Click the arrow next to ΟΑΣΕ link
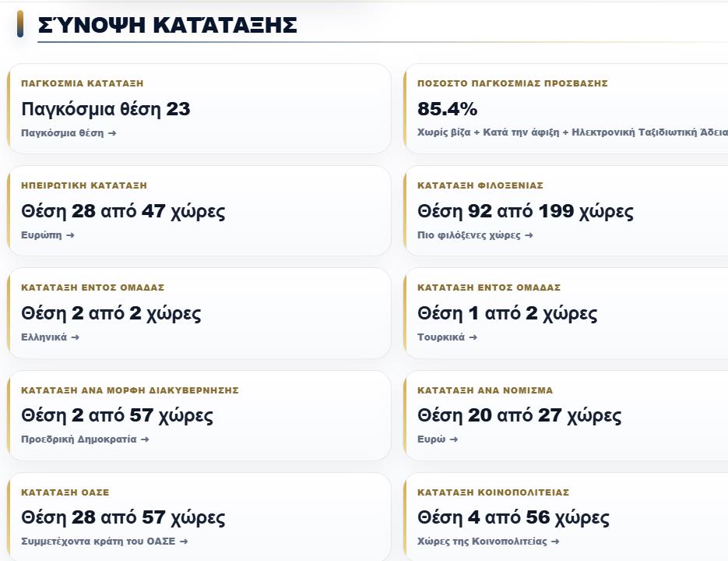 (x=184, y=542)
